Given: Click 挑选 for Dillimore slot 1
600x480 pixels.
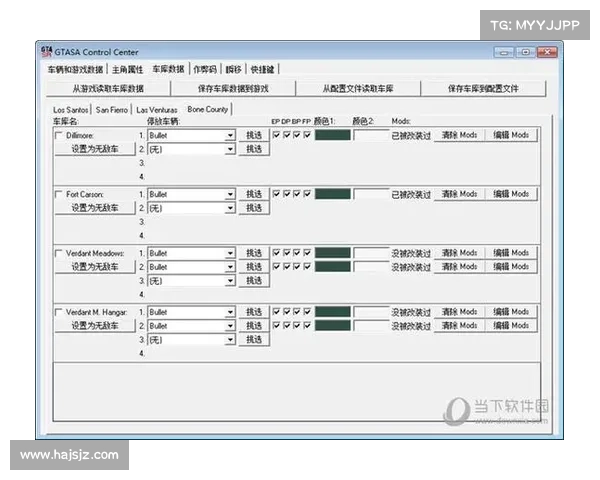Looking at the screenshot, I should [254, 135].
